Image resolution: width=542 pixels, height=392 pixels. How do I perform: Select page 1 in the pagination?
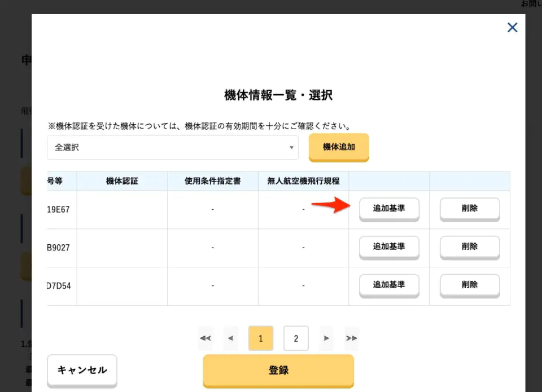(261, 338)
